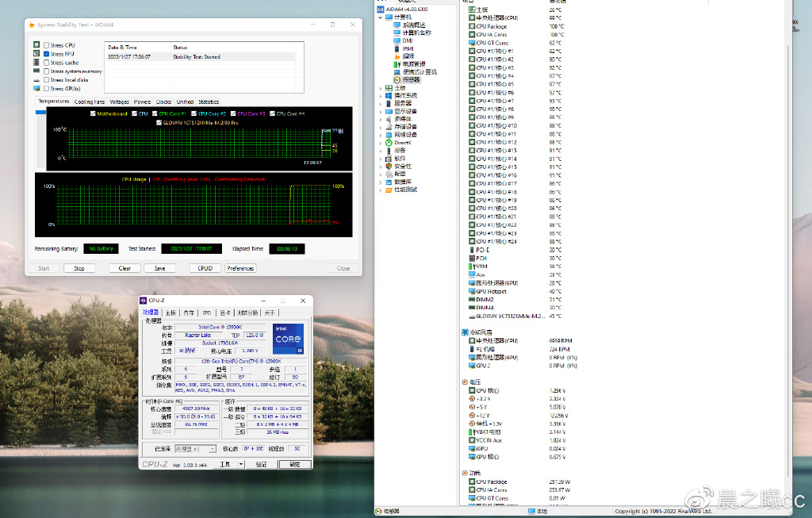Uncheck the Stress FPU checkbox

click(x=47, y=54)
